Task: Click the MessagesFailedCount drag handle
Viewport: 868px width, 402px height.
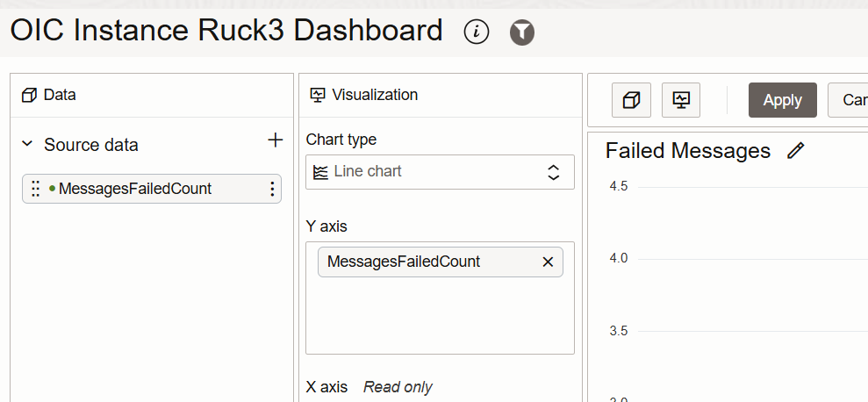Action: coord(35,189)
